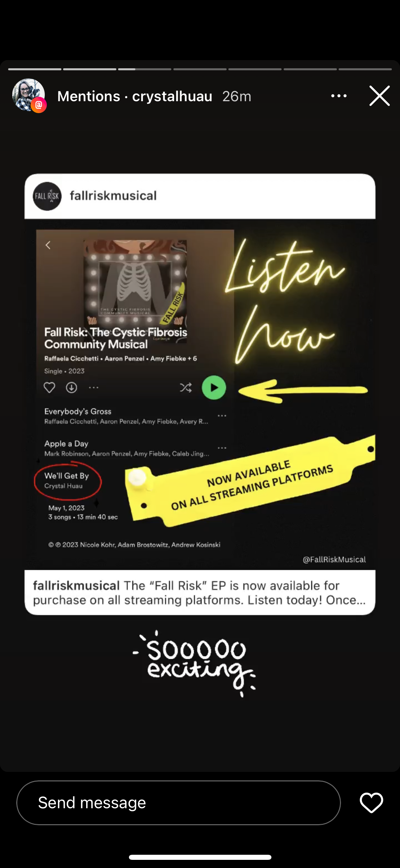Tap the Fall Risk round profile logo
The width and height of the screenshot is (400, 868).
[47, 196]
